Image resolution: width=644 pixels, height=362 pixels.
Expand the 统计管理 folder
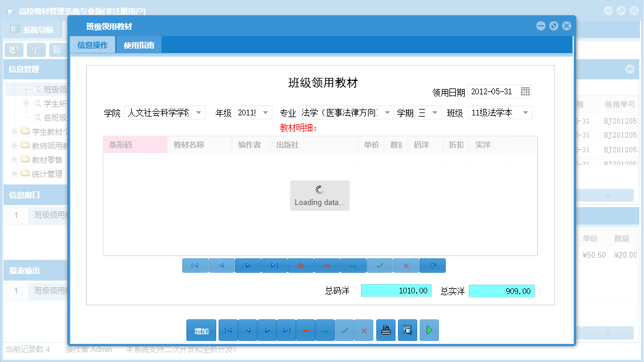click(13, 173)
